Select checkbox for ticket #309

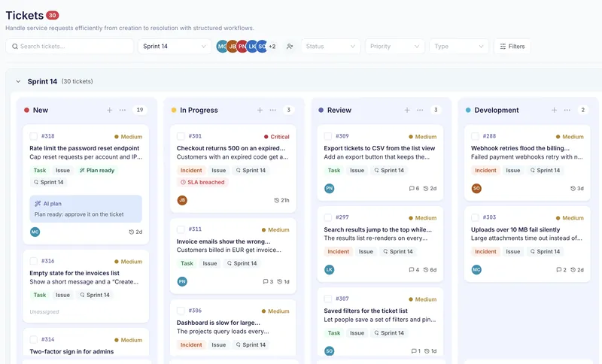pos(328,136)
